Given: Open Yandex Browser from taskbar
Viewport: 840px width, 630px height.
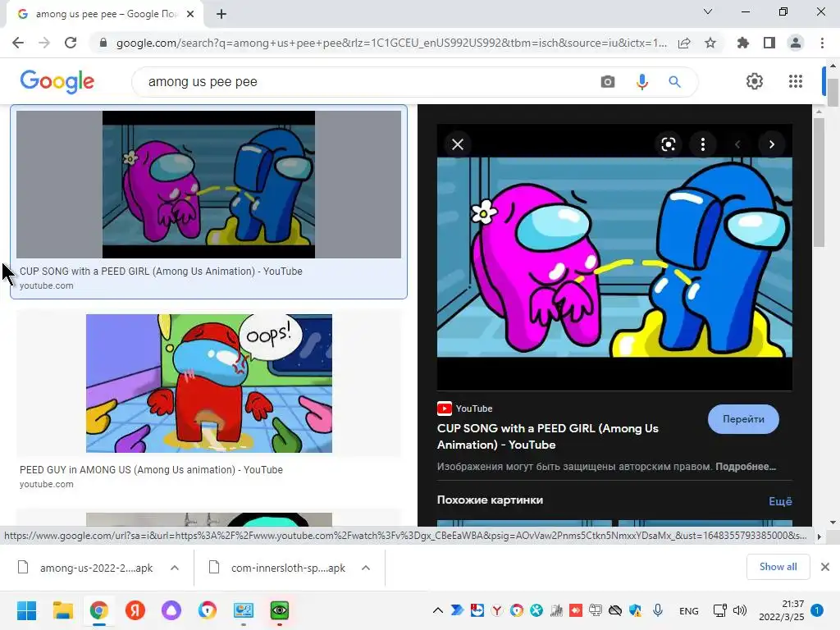Looking at the screenshot, I should coord(135,610).
